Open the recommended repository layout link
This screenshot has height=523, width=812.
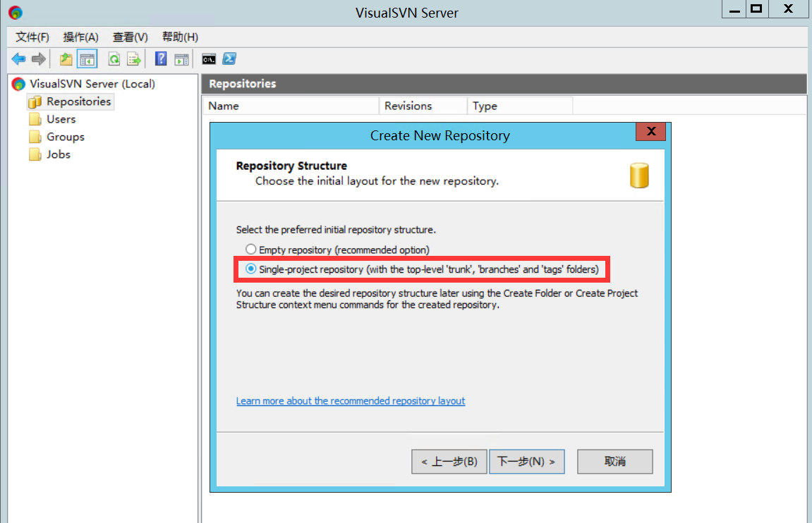pyautogui.click(x=351, y=401)
